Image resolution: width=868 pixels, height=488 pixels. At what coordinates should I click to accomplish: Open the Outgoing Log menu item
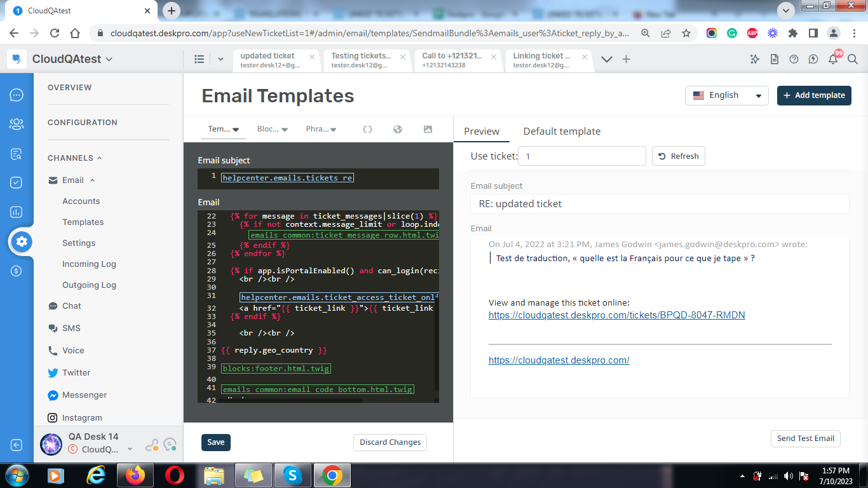[x=89, y=285]
